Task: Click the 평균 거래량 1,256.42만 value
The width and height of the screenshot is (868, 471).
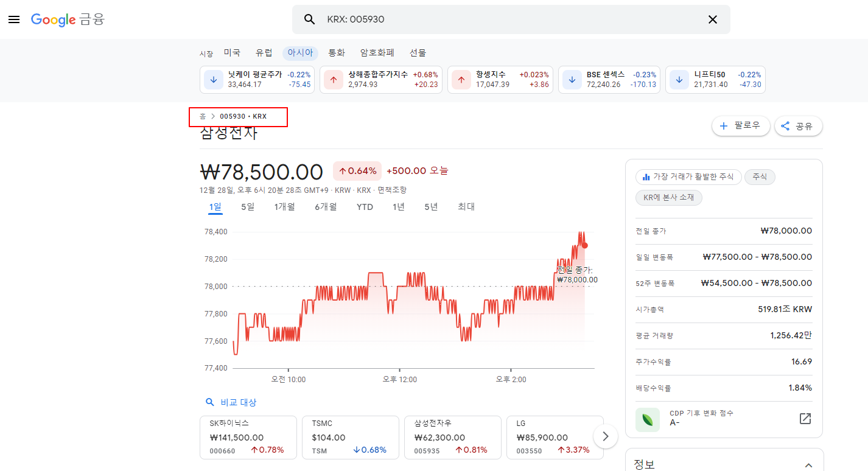Action: [791, 335]
